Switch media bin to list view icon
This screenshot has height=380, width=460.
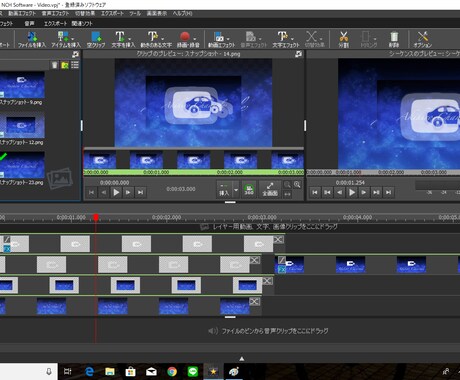point(75,65)
